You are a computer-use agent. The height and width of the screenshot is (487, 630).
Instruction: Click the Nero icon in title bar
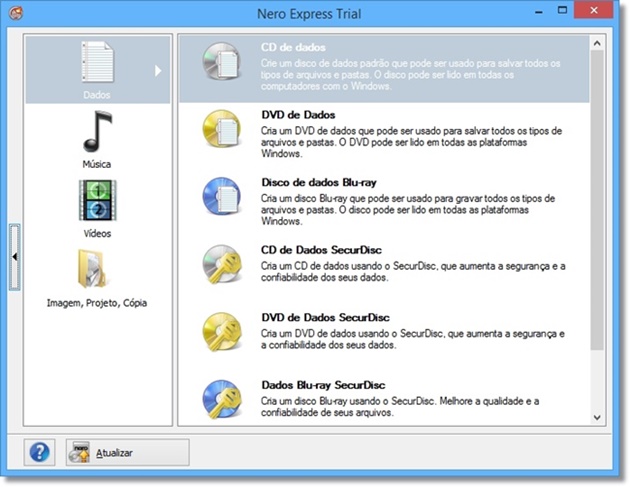[x=16, y=13]
